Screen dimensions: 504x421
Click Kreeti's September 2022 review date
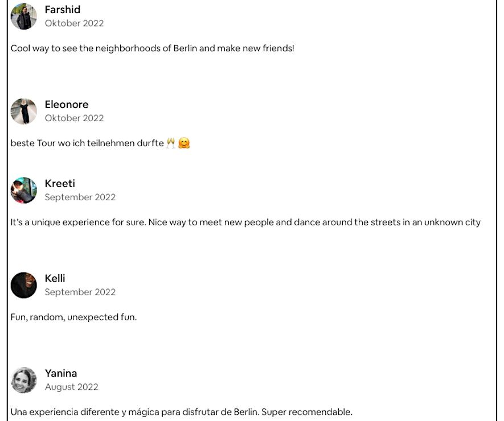pyautogui.click(x=80, y=197)
